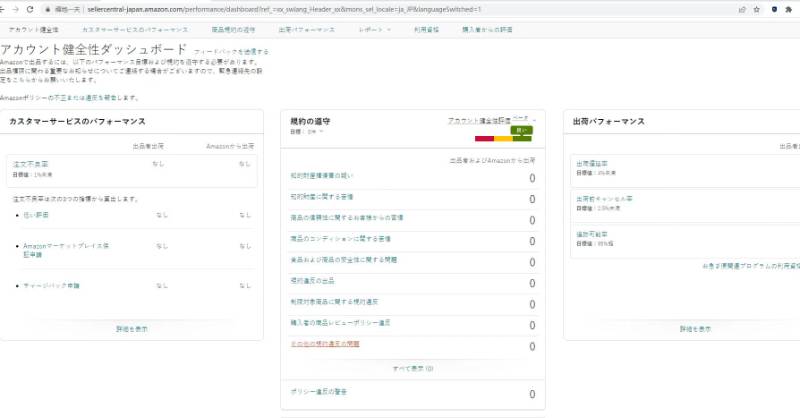Open the 出荷前キャンセル率 metric link

pos(604,199)
